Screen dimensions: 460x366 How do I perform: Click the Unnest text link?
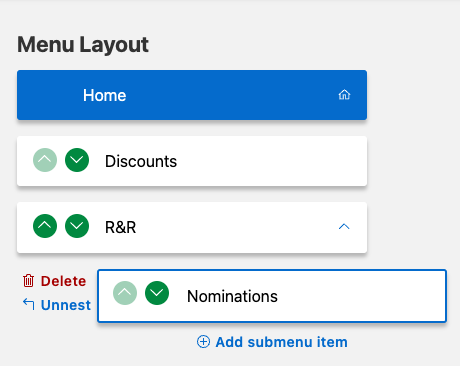coord(66,305)
